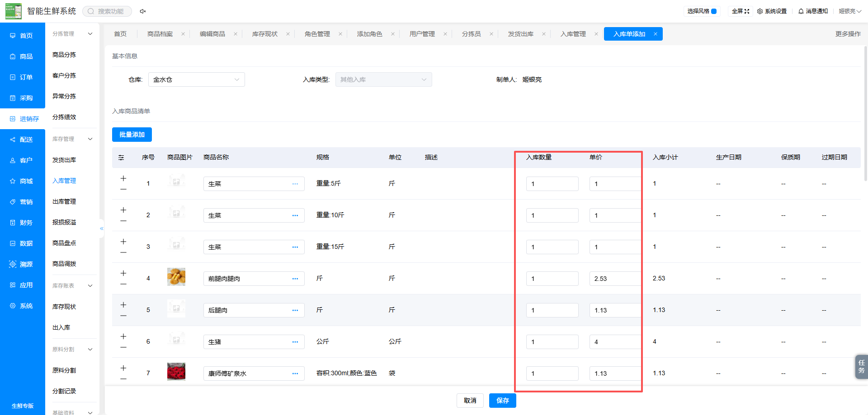This screenshot has width=868, height=415.
Task: Select the 财务 sidebar module
Action: (22, 223)
